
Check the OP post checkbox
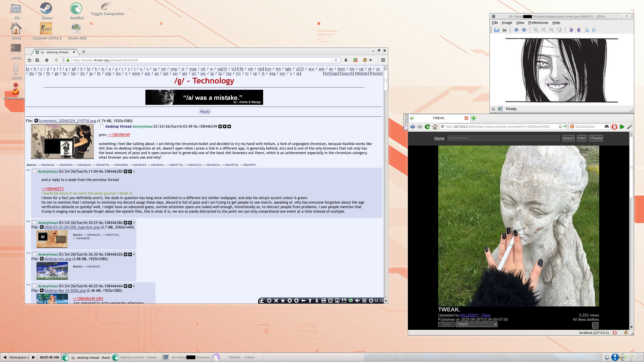(x=102, y=126)
